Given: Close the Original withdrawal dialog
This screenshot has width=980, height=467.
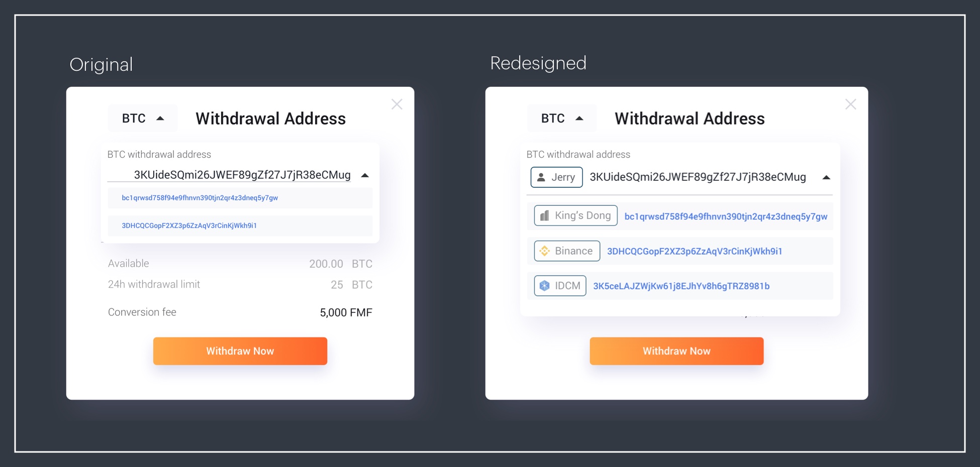Looking at the screenshot, I should point(397,104).
